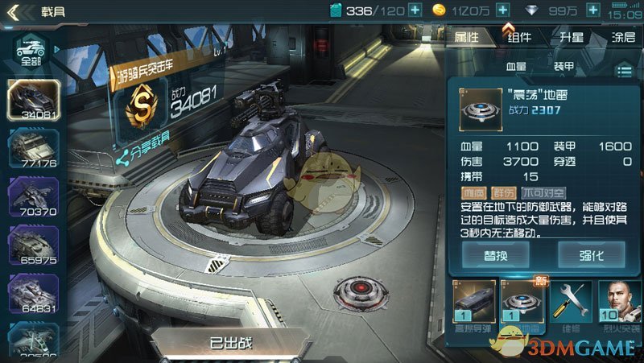The image size is (644, 363).
Task: Click the 已出战 deployed status button
Action: (x=231, y=344)
